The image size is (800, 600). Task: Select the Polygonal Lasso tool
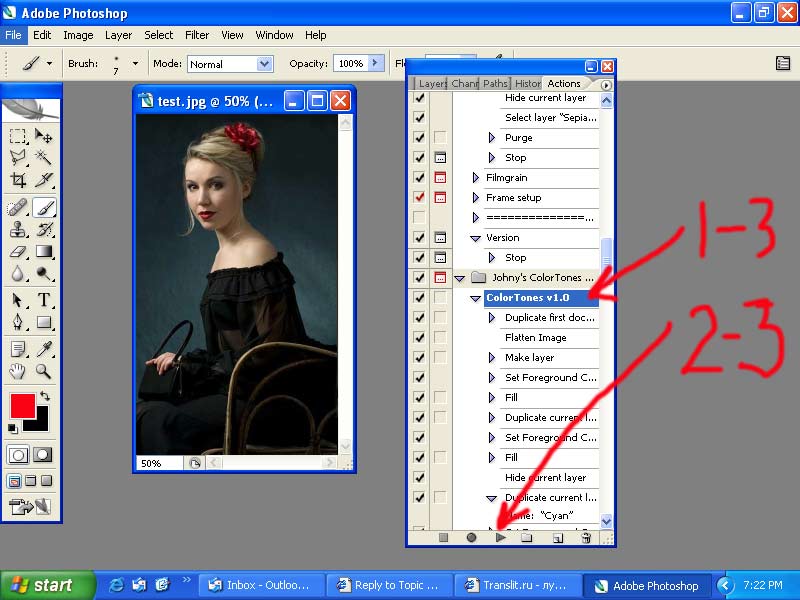coord(17,158)
